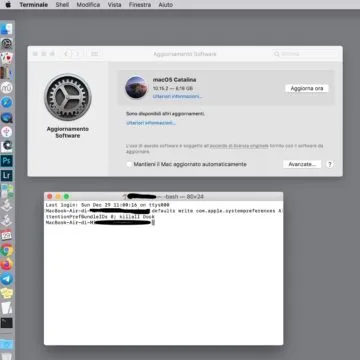The image size is (360, 360).
Task: Go back in System Preferences toolbar
Action: [x=66, y=54]
